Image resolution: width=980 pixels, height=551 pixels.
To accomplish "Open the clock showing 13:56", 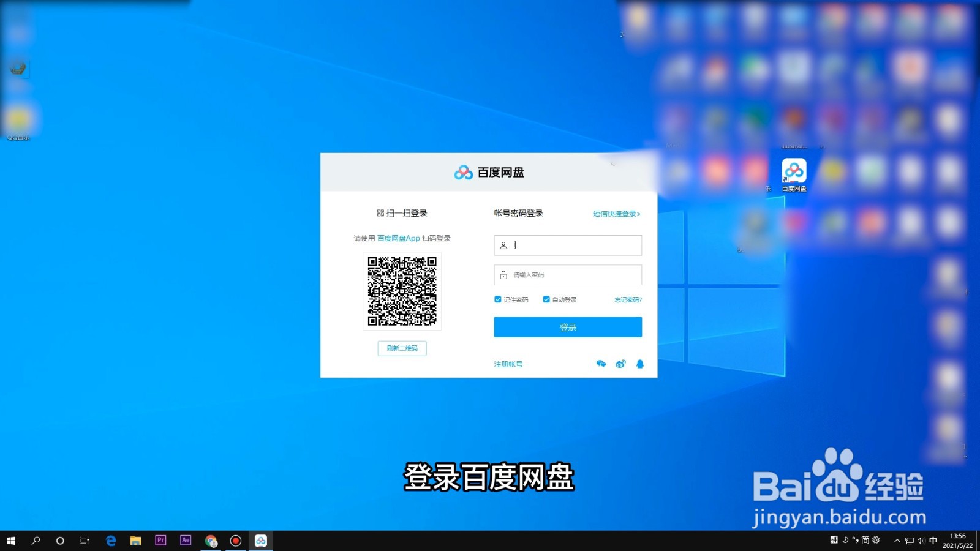I will [957, 541].
